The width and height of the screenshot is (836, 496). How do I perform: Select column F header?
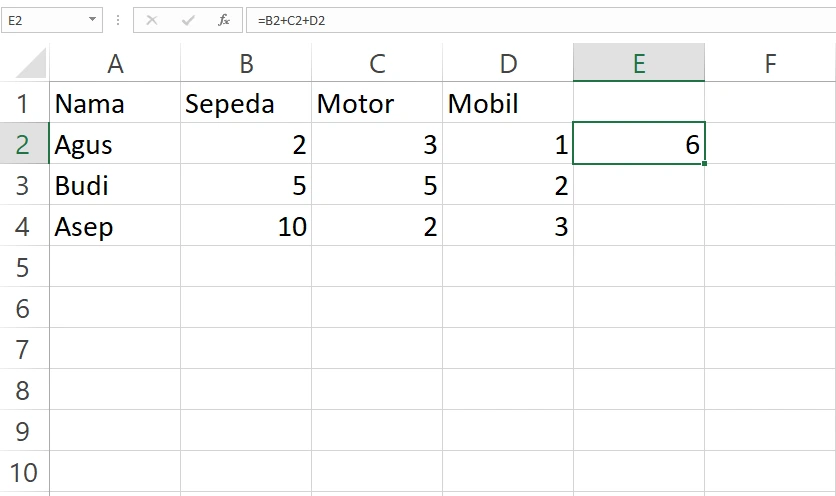click(x=770, y=63)
